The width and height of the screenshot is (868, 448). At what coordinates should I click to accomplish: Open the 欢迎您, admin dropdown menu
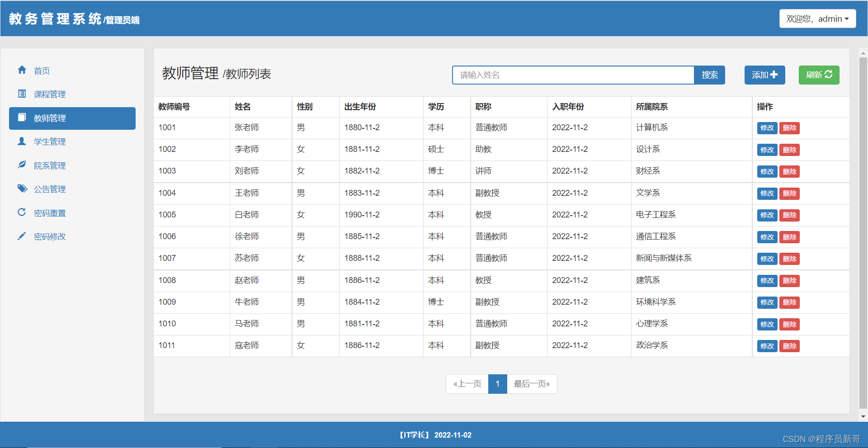817,19
